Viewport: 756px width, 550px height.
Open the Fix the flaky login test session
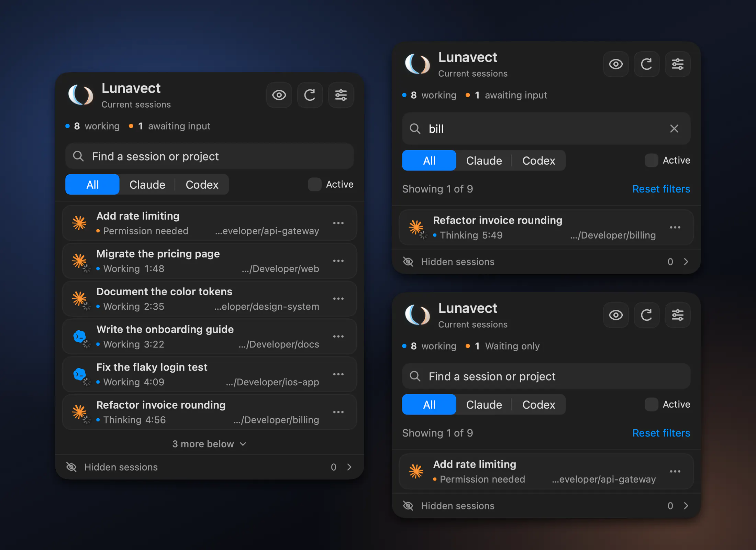click(209, 374)
